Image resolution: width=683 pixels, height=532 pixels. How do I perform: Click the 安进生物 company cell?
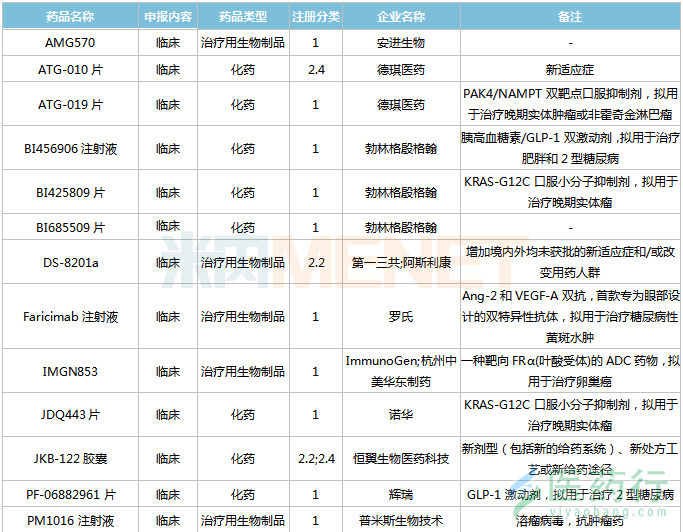click(x=401, y=43)
